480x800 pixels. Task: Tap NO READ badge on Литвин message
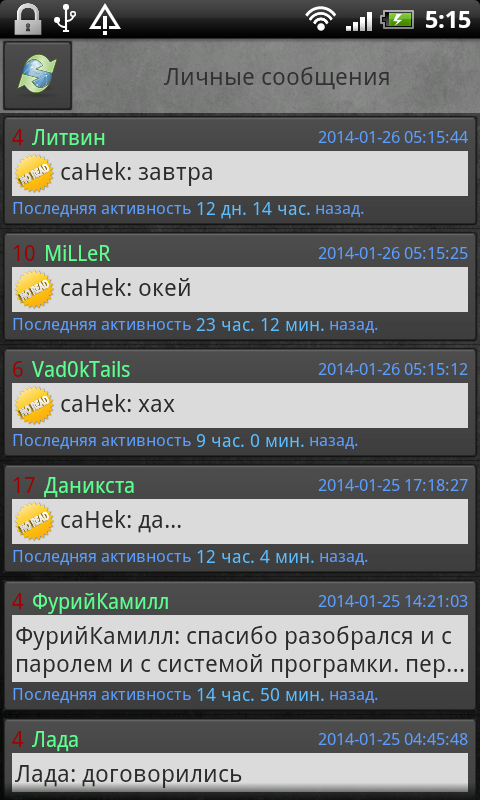tap(34, 173)
